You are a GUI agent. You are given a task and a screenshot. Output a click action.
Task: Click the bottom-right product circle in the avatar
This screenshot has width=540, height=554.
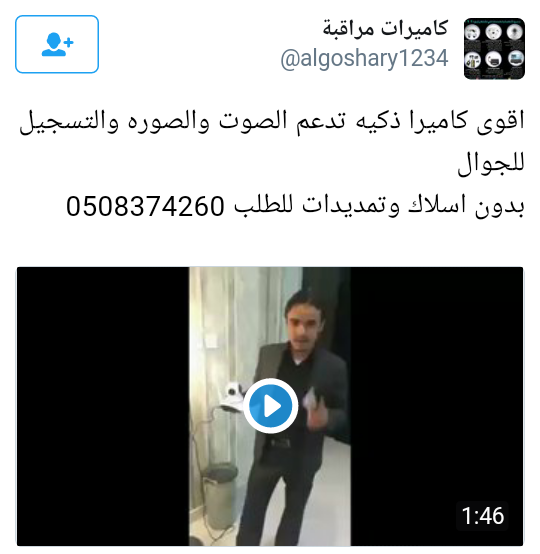(x=516, y=59)
